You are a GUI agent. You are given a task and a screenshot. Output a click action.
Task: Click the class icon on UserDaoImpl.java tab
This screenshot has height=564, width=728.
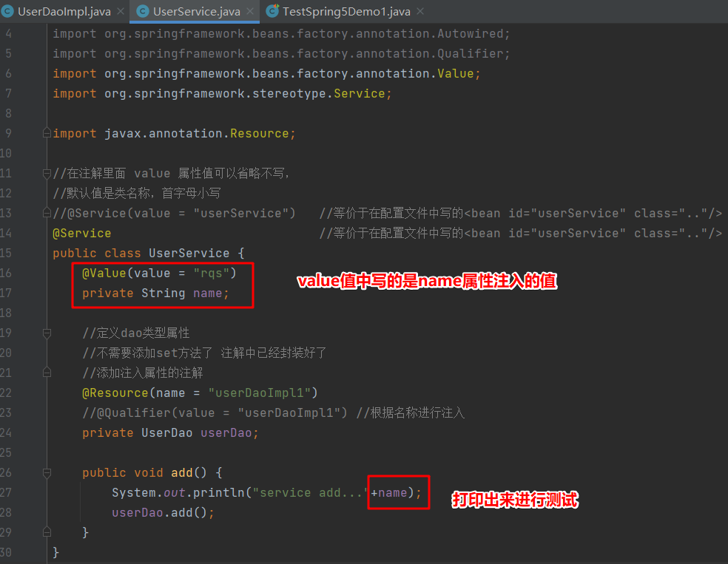pos(7,12)
